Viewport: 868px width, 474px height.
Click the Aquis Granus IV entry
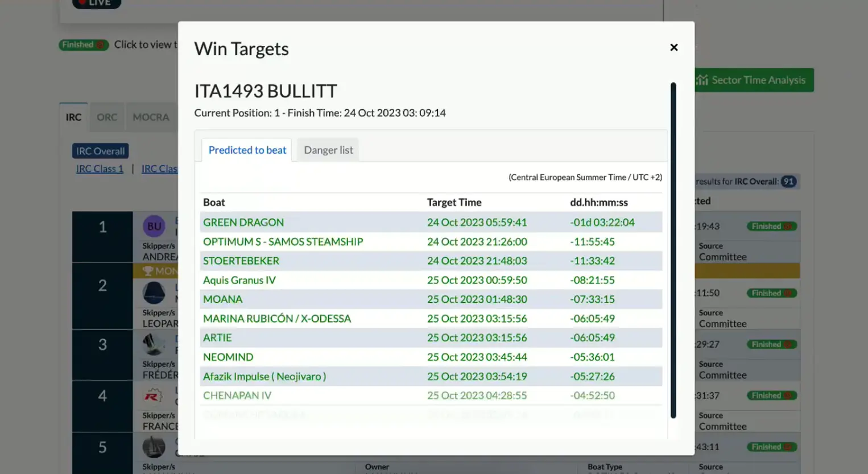[239, 280]
